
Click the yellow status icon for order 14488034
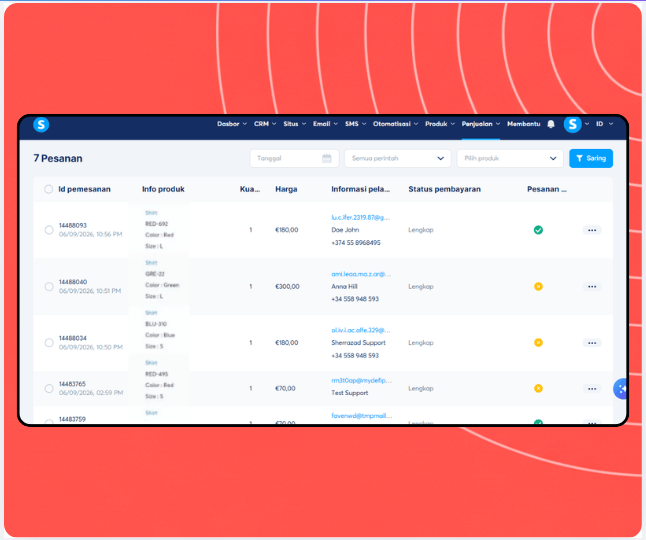[x=538, y=343]
